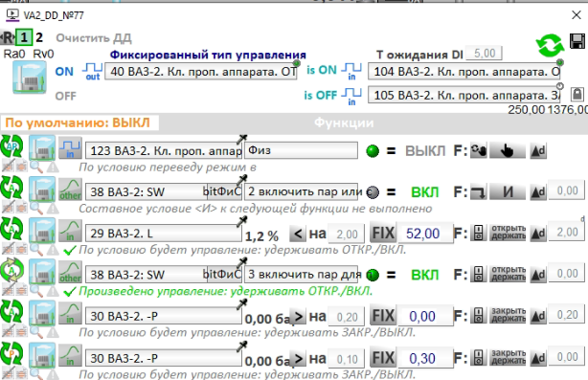
Task: Click the floppy disk save icon
Action: pyautogui.click(x=577, y=41)
